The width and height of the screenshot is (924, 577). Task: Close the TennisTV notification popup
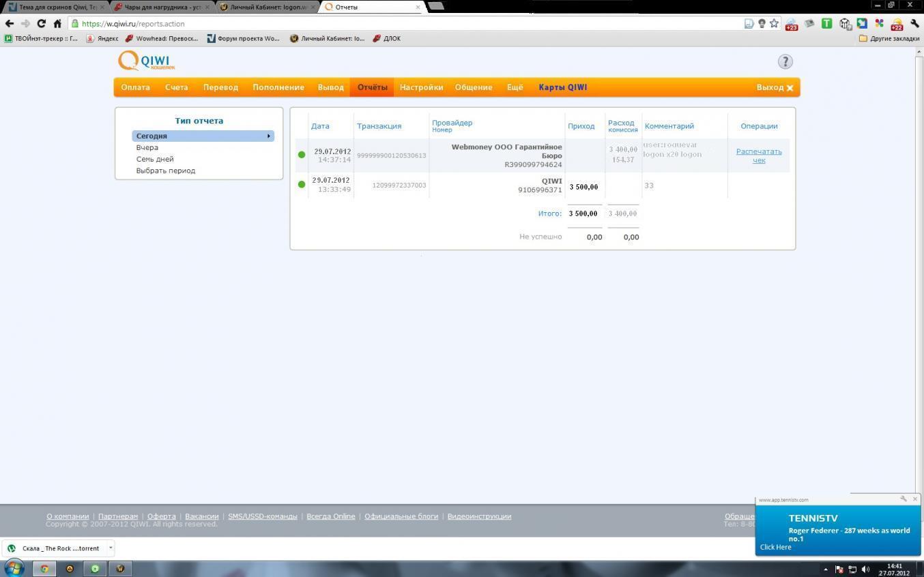pyautogui.click(x=915, y=499)
